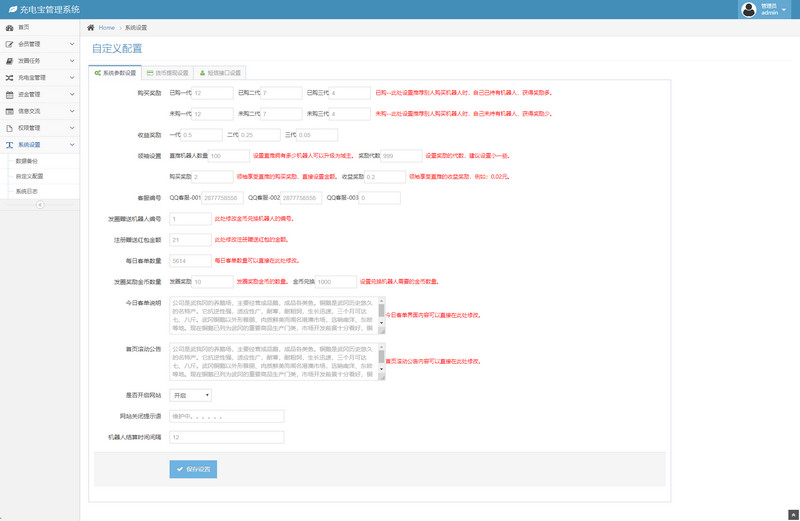Follow the Home breadcrumb link
800x521 pixels.
(x=107, y=28)
